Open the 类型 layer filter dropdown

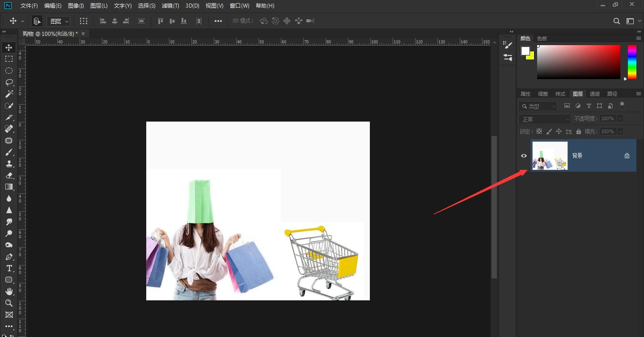pyautogui.click(x=538, y=106)
